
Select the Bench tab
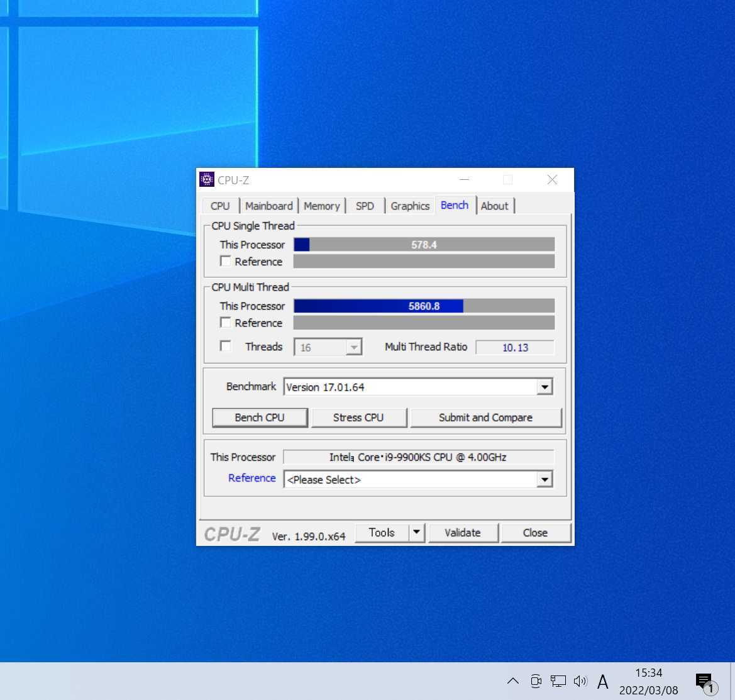coord(455,205)
